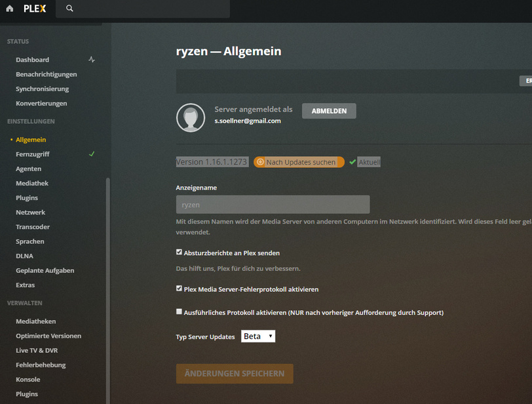Viewport: 532px width, 404px height.
Task: Open Optimierte Versionen
Action: pos(48,336)
